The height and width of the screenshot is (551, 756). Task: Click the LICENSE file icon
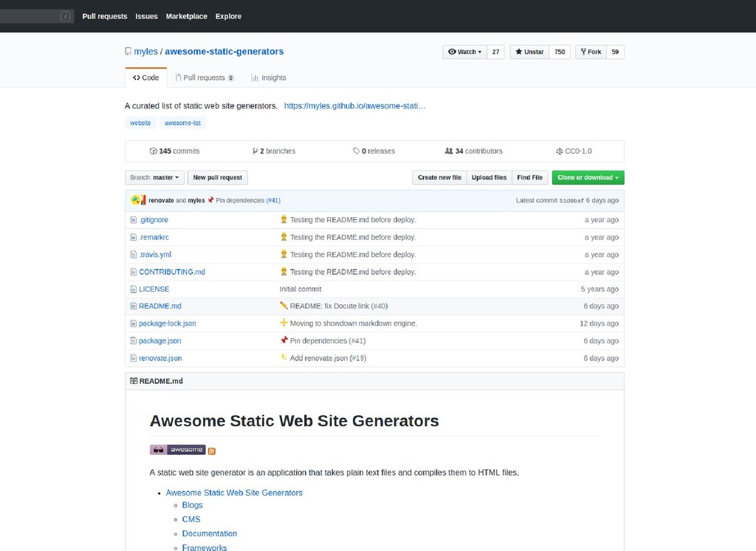pos(134,290)
